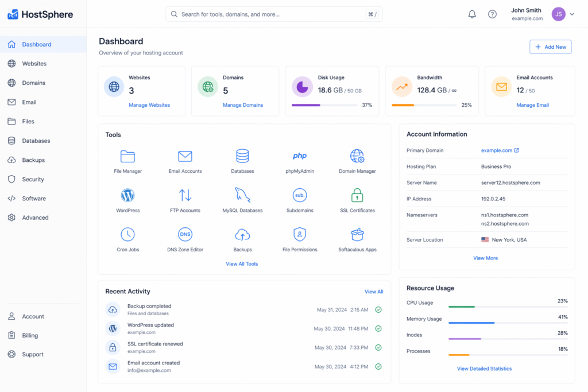Open the example.com primary domain link

[497, 150]
